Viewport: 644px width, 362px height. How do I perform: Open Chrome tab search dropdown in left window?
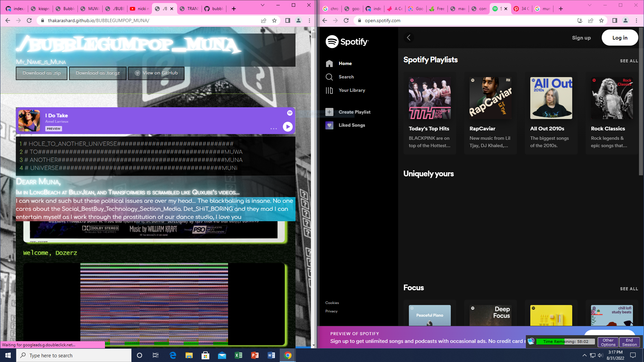tap(262, 5)
